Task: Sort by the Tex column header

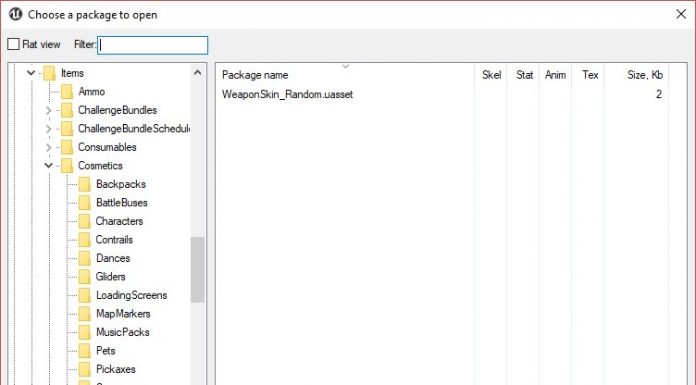Action: click(x=589, y=75)
